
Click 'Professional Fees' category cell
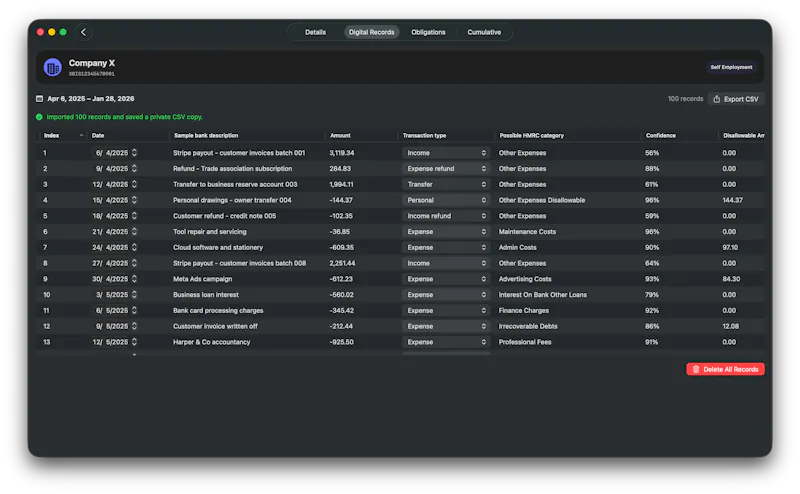(x=525, y=342)
